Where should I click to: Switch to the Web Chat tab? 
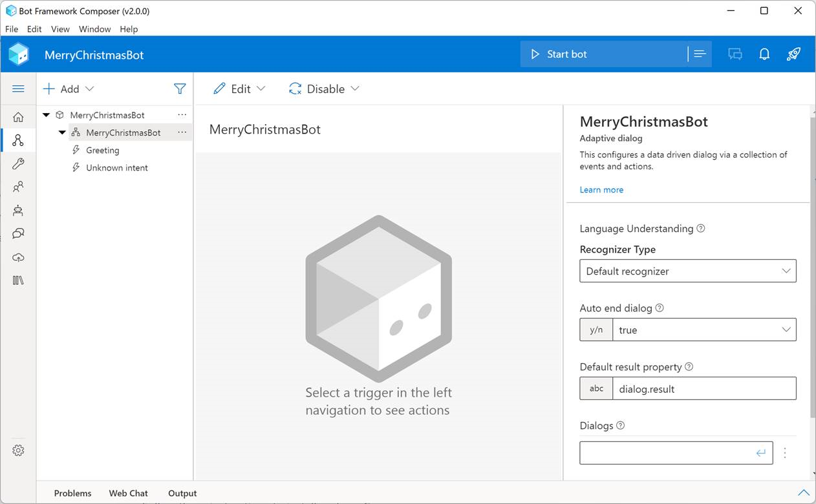(x=128, y=493)
